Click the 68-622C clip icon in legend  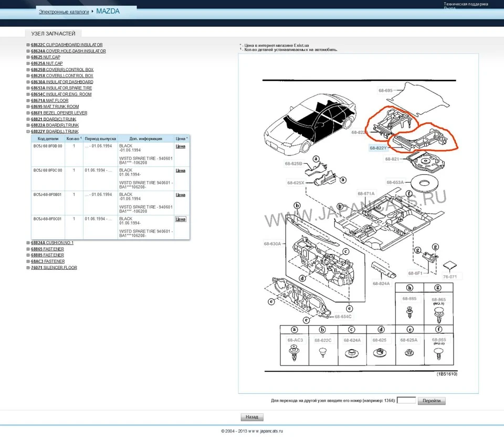pos(323,352)
